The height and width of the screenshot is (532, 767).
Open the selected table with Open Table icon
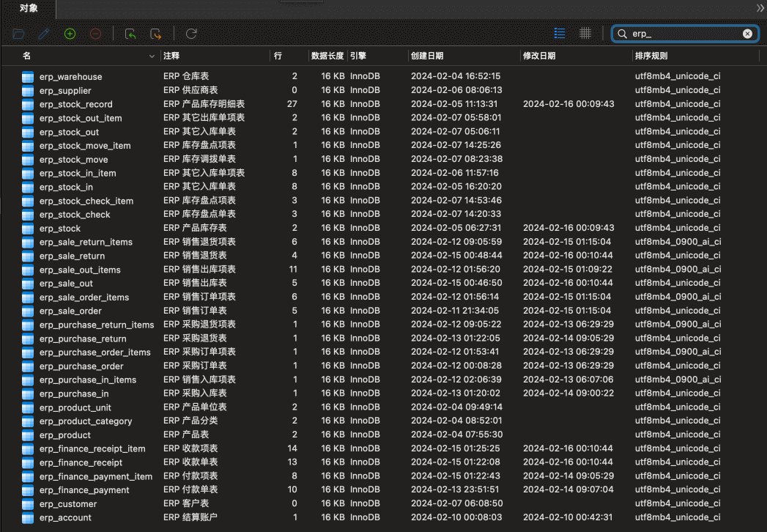tap(18, 34)
